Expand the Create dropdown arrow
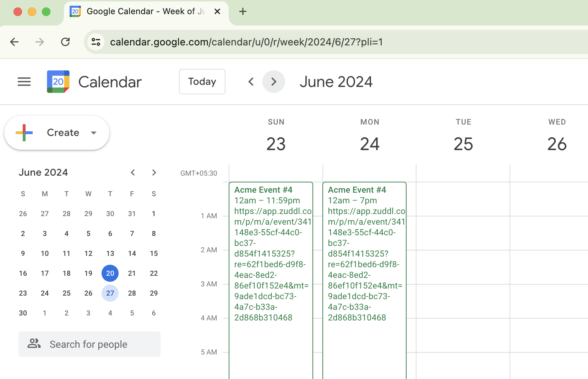The image size is (588, 379). point(94,133)
